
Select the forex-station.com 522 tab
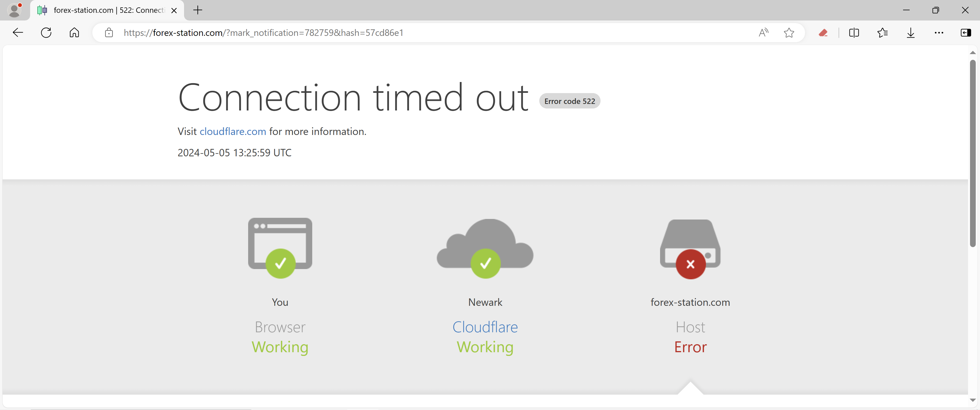(109, 10)
